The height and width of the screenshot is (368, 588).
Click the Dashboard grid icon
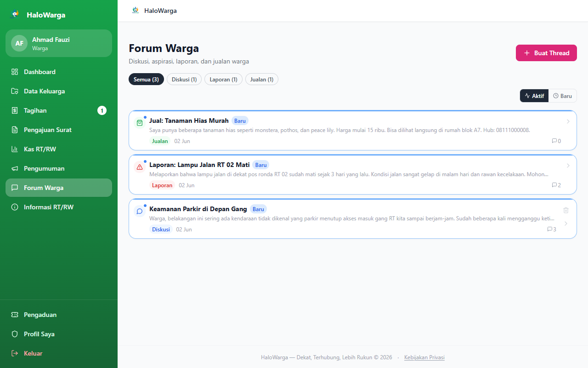(x=15, y=72)
